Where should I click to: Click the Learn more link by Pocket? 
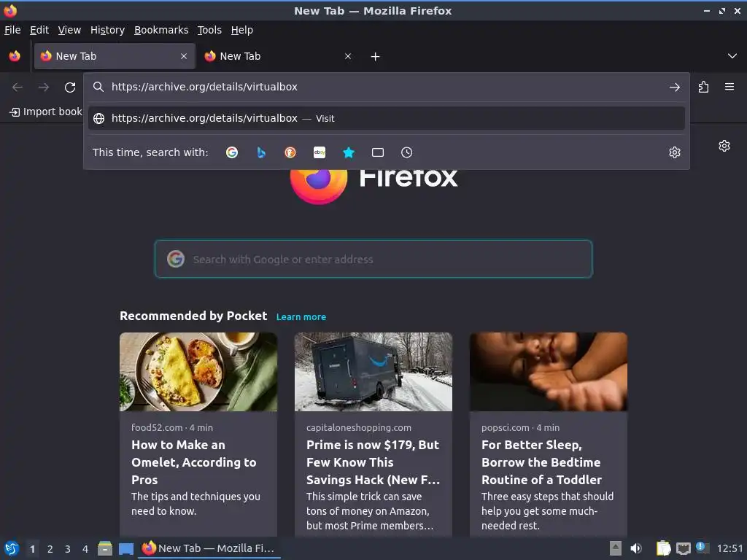301,316
